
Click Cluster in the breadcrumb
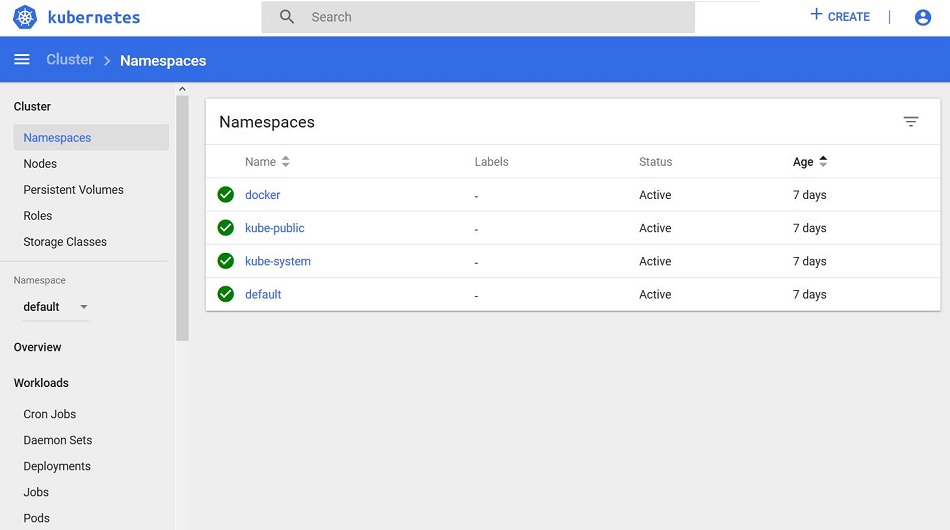tap(70, 59)
